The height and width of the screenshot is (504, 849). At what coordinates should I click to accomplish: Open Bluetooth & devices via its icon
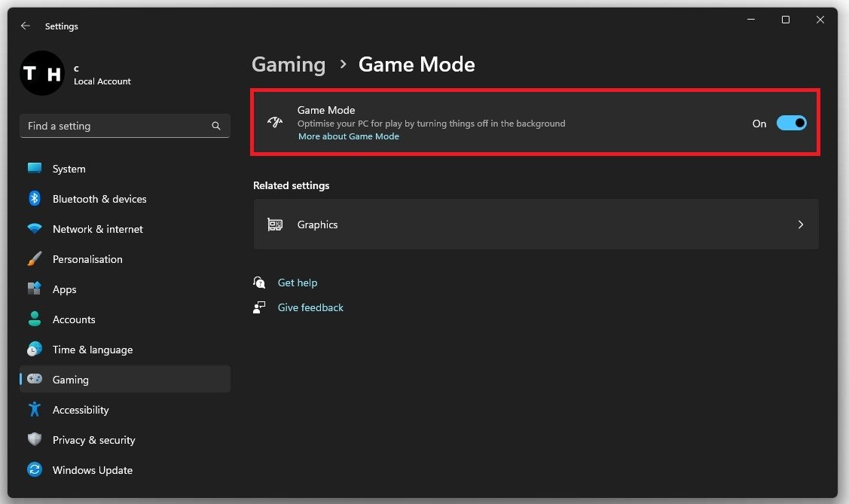[x=35, y=199]
